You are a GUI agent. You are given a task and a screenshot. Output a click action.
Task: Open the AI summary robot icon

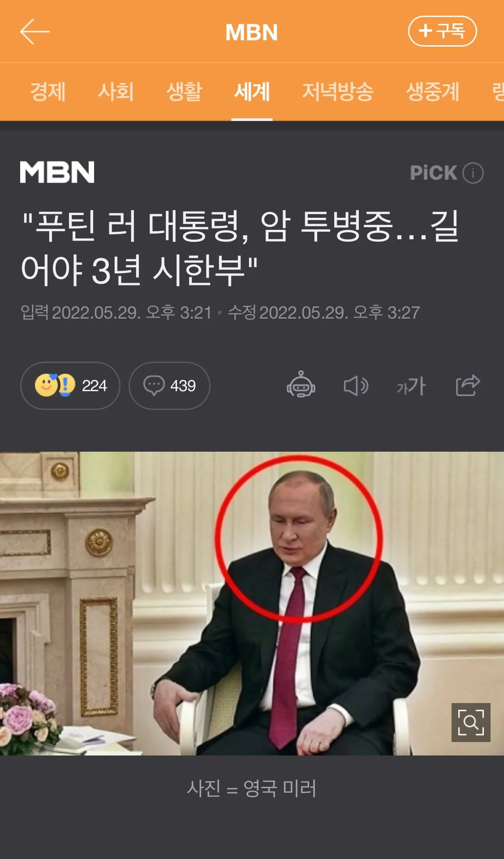click(x=301, y=384)
